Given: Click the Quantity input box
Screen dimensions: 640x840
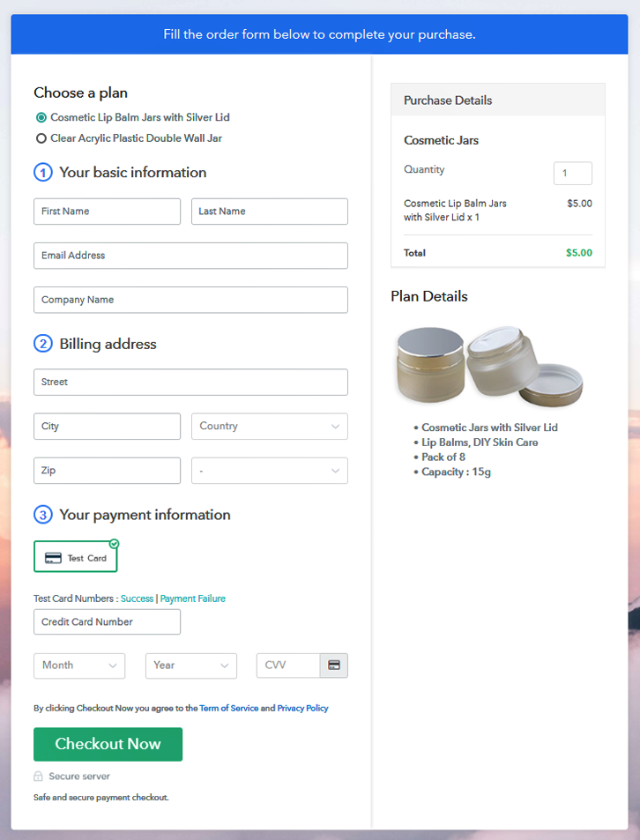Looking at the screenshot, I should pyautogui.click(x=572, y=174).
